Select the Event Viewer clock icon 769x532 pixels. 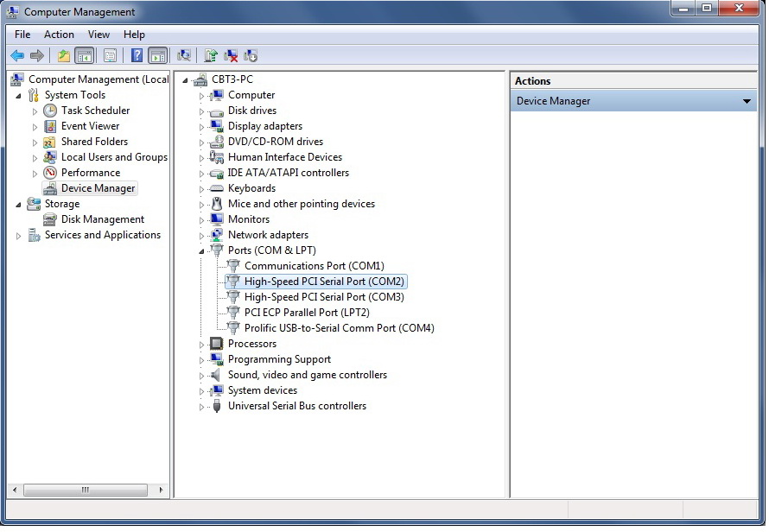tap(50, 126)
